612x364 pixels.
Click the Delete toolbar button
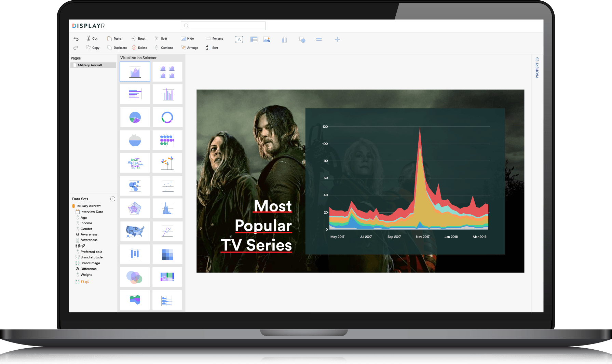point(139,48)
